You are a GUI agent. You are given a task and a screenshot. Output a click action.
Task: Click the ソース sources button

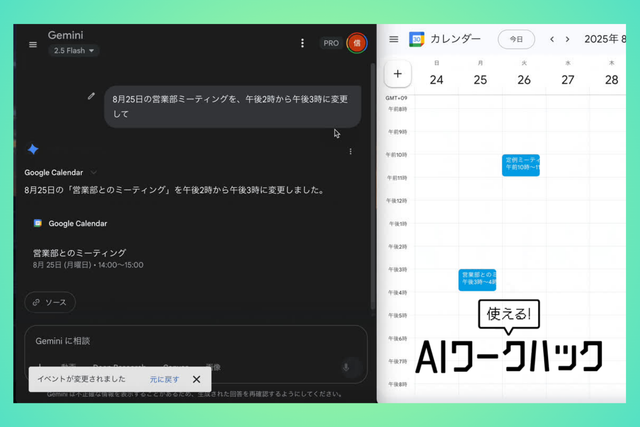(x=50, y=301)
